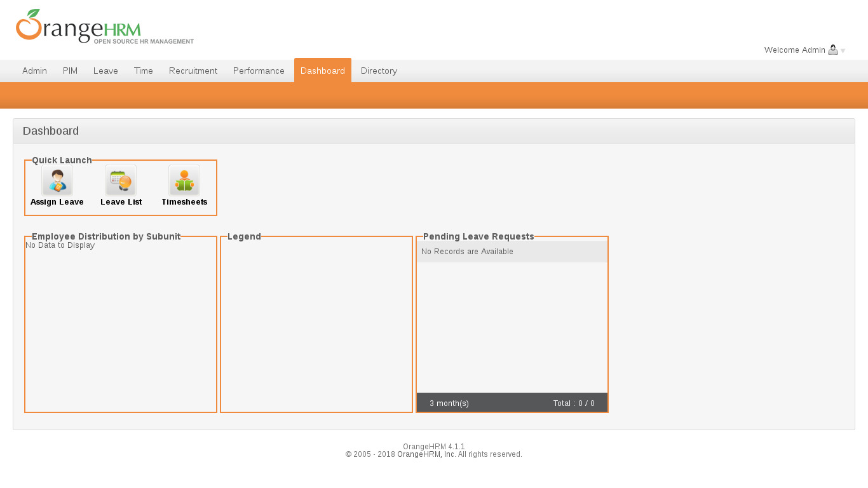Click the Timesheets text label

click(x=184, y=202)
